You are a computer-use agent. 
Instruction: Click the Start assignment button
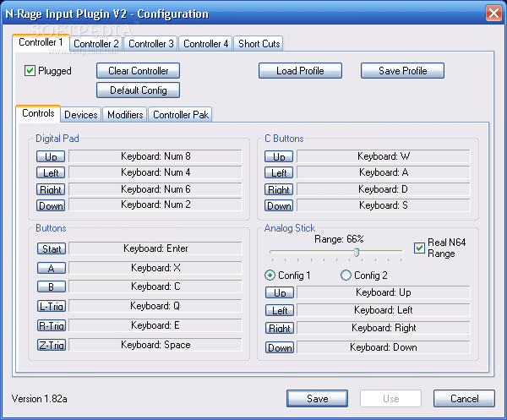point(52,248)
